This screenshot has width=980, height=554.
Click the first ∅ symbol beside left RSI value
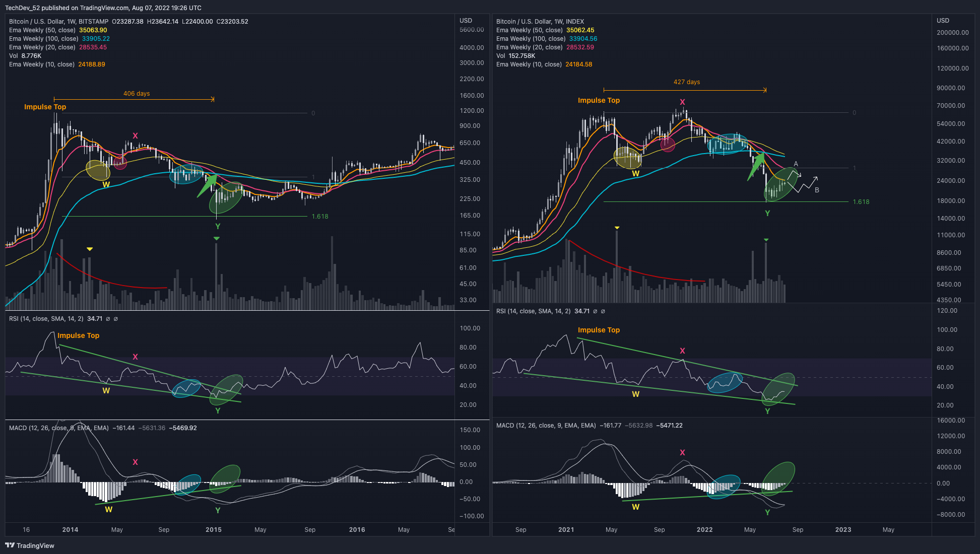(x=108, y=319)
